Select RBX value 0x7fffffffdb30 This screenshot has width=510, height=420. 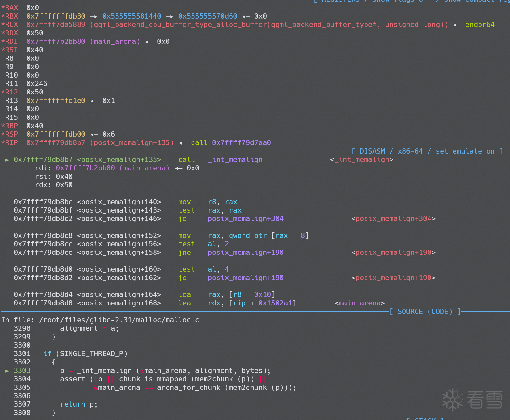coord(56,16)
